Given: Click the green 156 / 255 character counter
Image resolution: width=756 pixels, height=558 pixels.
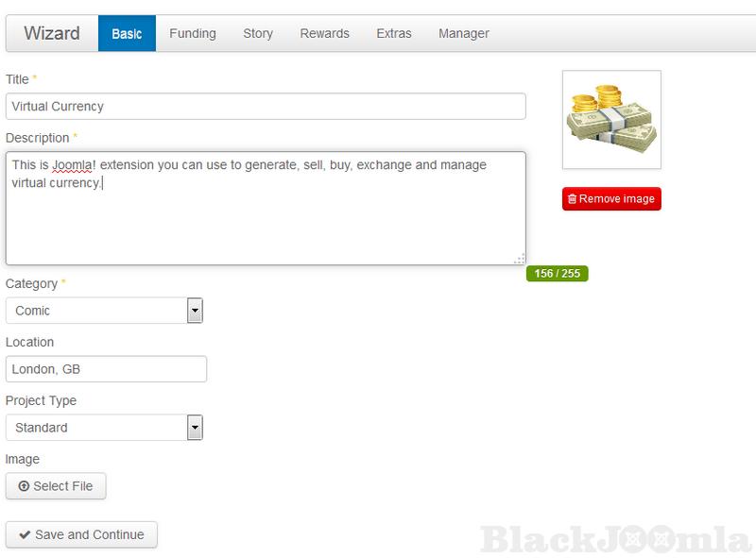Looking at the screenshot, I should 558,274.
